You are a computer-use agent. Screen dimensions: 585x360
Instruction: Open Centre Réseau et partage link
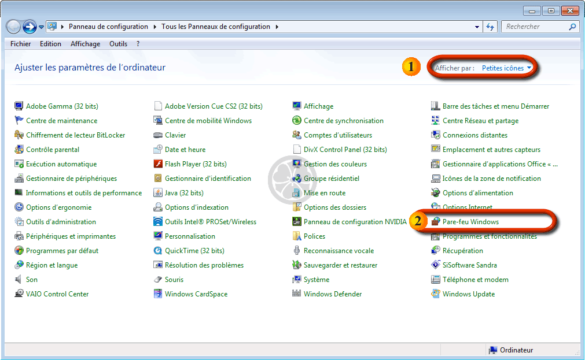(481, 120)
